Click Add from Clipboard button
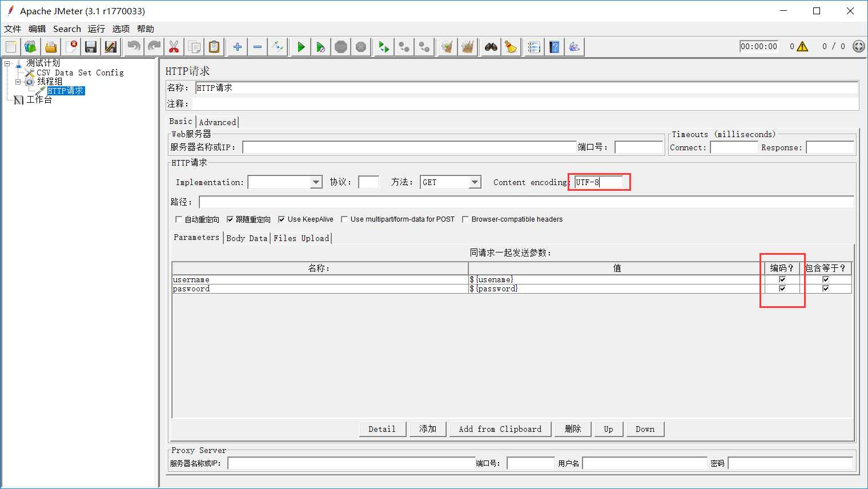This screenshot has width=868, height=489. pyautogui.click(x=500, y=429)
